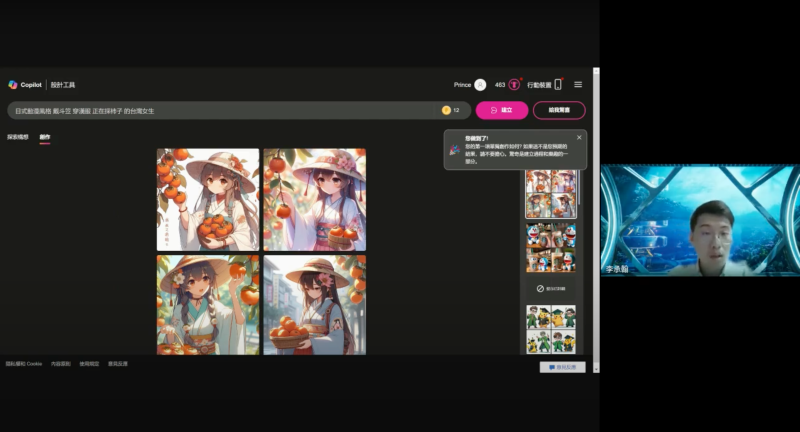Close the notification popup
Screen dimensions: 800x432
point(578,137)
